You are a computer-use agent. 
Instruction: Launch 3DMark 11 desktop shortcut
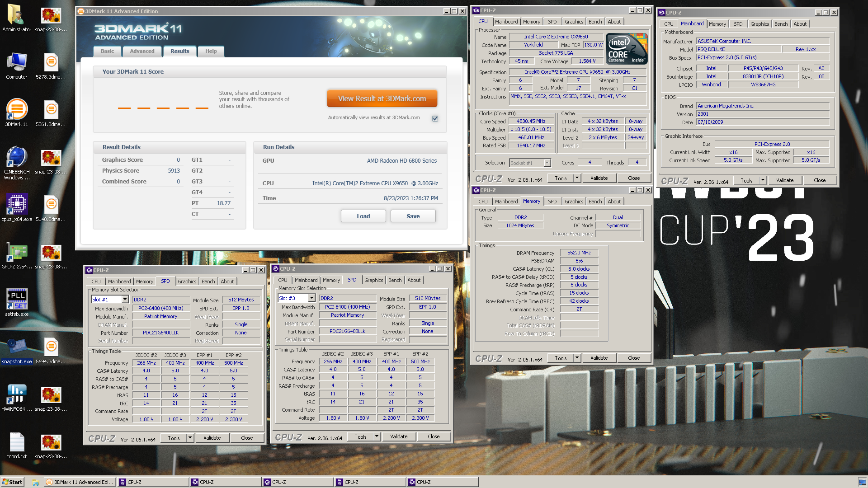click(x=17, y=113)
